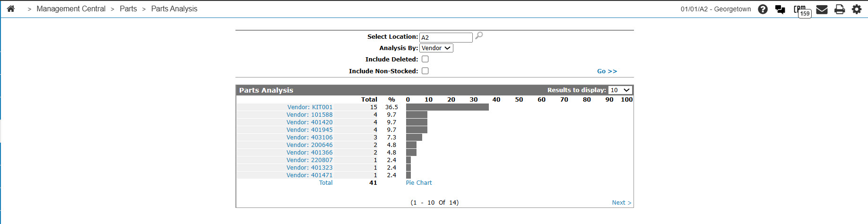
Task: Open Parts in the breadcrumb
Action: click(x=128, y=9)
